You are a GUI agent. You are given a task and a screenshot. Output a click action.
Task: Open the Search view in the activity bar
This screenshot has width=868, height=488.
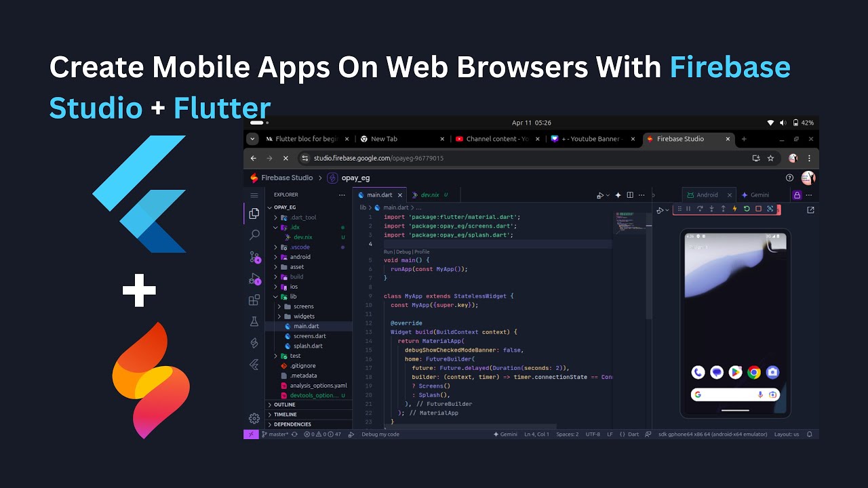coord(254,235)
